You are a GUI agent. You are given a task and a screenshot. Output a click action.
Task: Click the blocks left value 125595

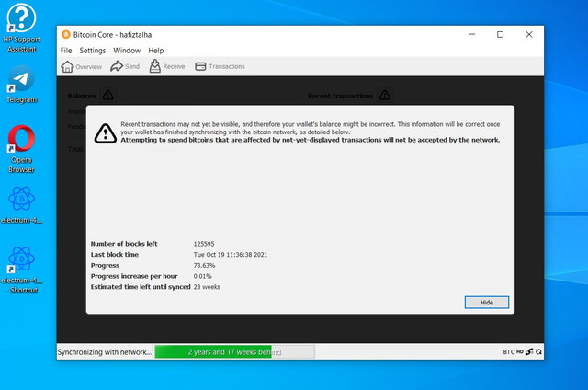204,244
